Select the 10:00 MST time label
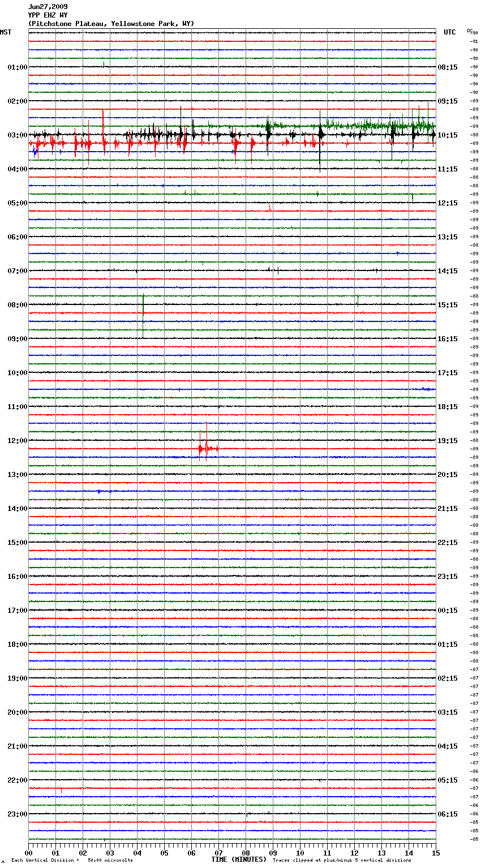 [18, 373]
